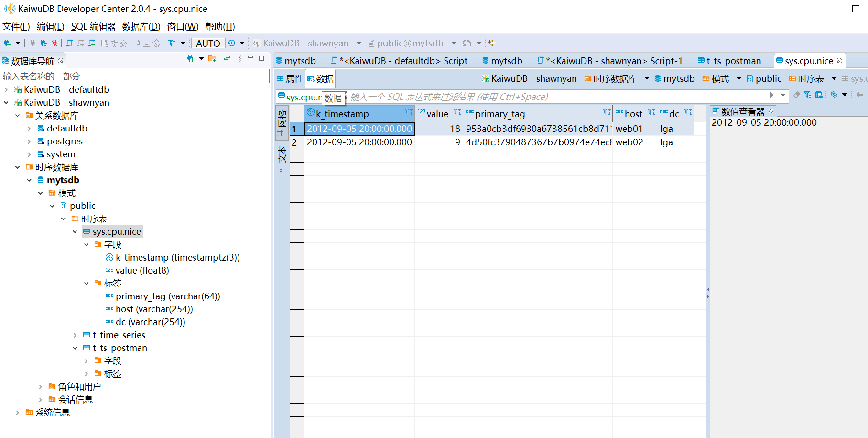The image size is (868, 438).
Task: Click value cell showing 18
Action: click(438, 129)
